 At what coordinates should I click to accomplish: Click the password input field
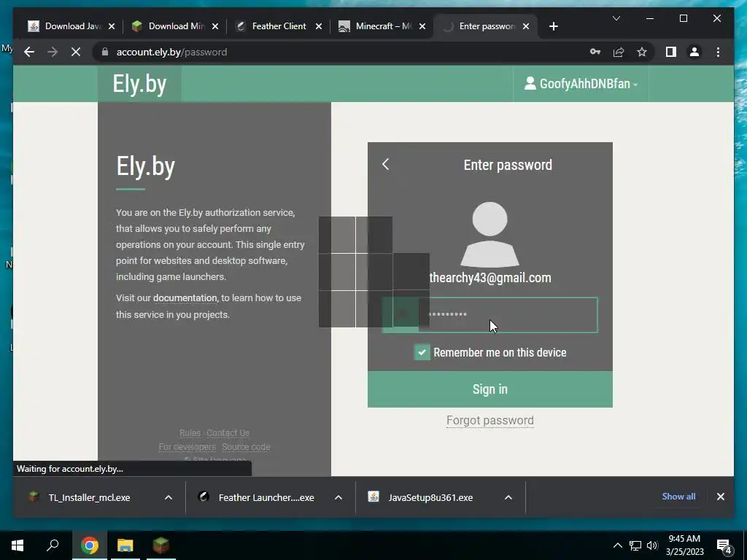489,315
